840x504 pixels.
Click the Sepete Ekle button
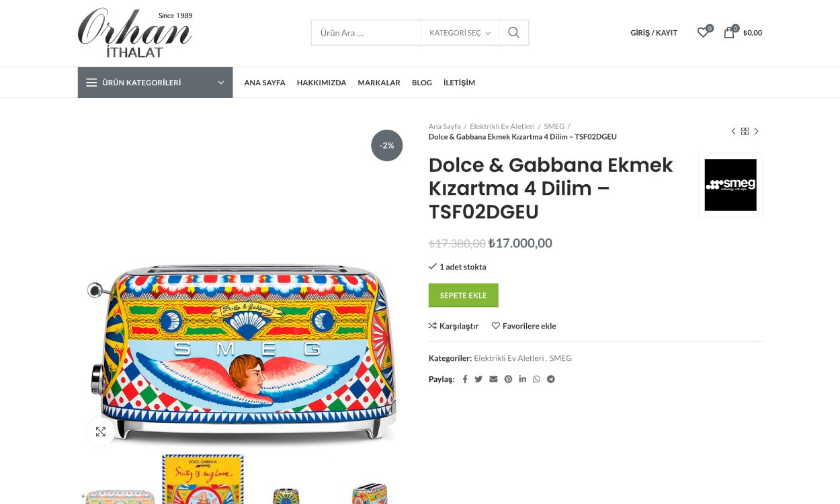[x=463, y=296]
